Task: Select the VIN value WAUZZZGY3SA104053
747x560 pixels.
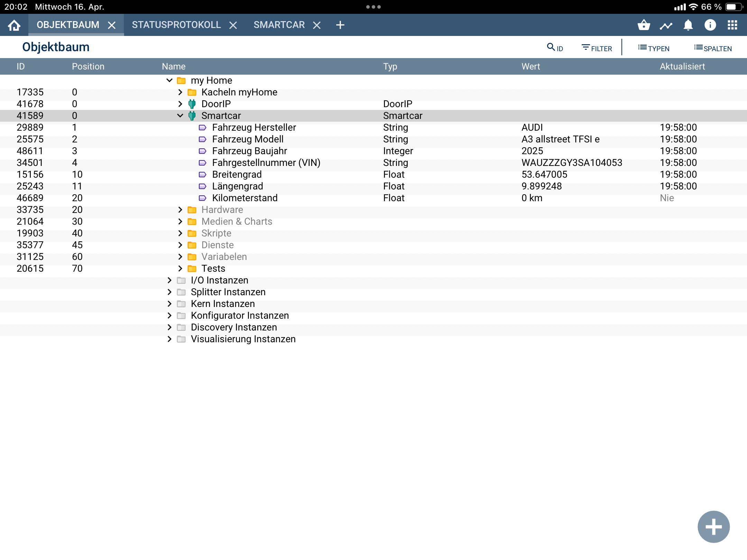Action: pyautogui.click(x=572, y=163)
